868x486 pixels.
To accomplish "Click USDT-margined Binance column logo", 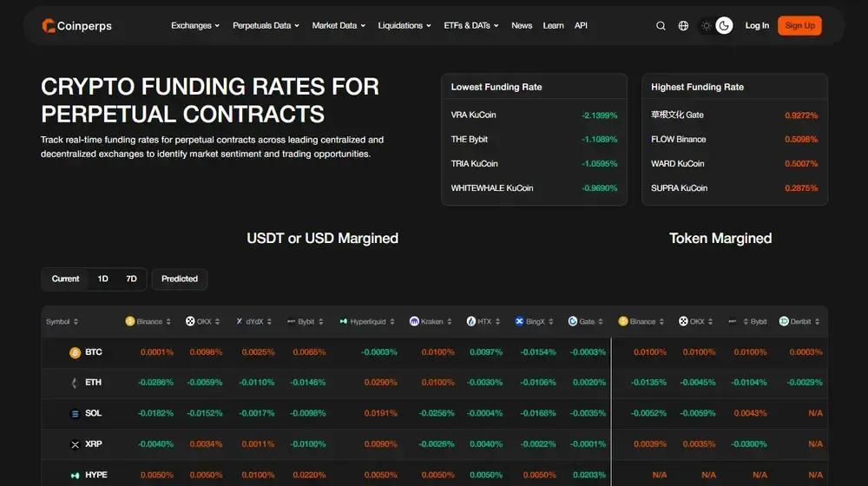I will [130, 321].
